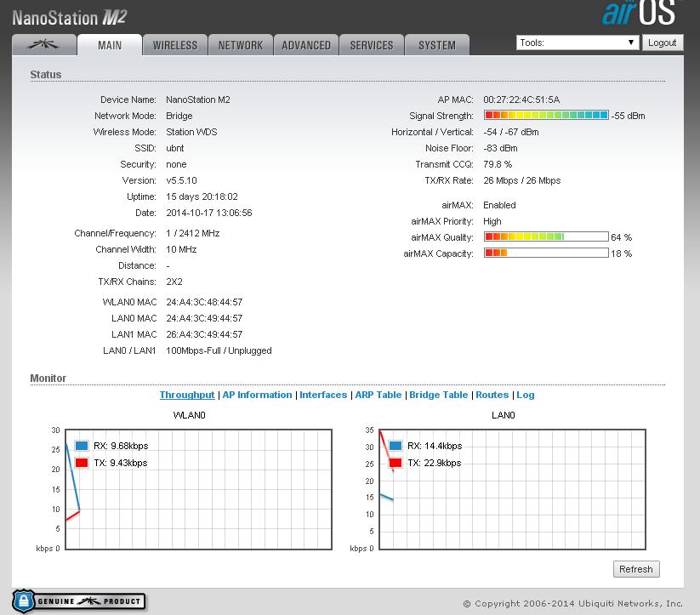
Task: Click the WLAN0 throughput graph
Action: pos(199,489)
